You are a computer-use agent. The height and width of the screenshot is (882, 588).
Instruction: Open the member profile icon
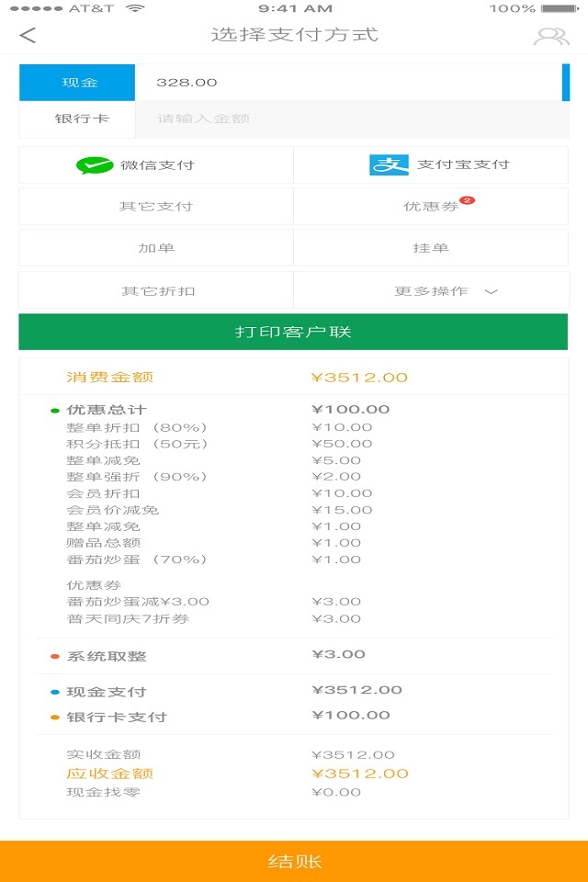coord(551,37)
